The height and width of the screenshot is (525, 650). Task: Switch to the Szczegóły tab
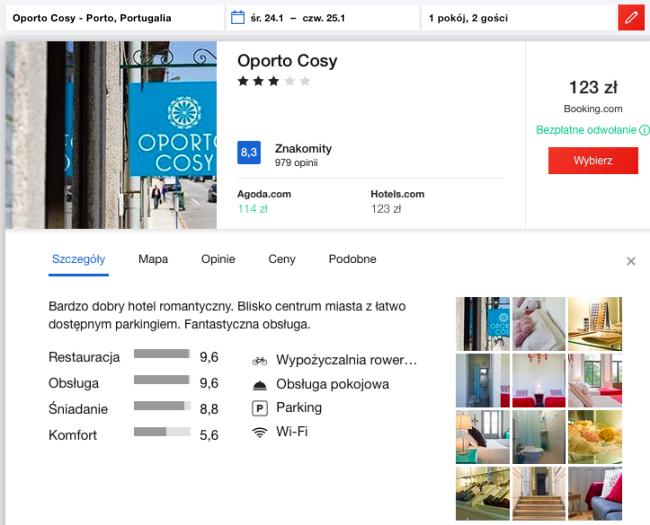(78, 259)
